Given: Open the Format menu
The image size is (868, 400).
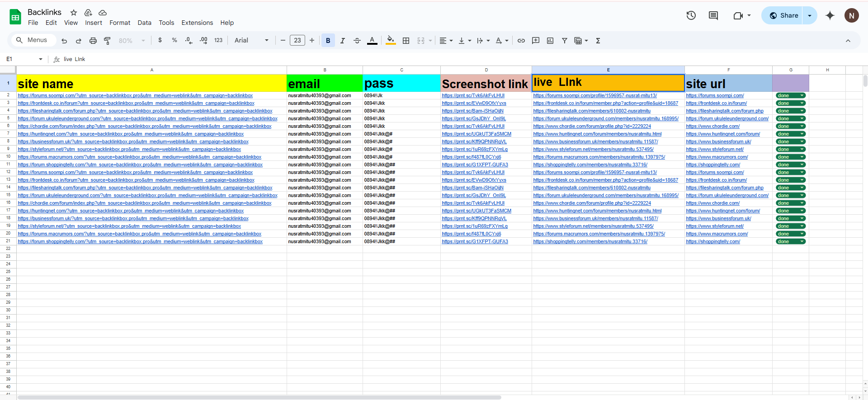Looking at the screenshot, I should coord(120,23).
